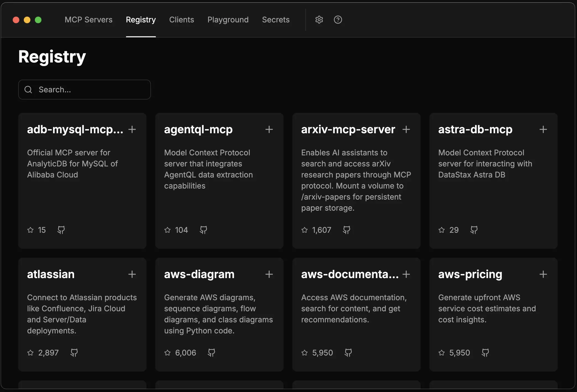This screenshot has width=577, height=392.
Task: Open the Help question mark icon
Action: 338,20
